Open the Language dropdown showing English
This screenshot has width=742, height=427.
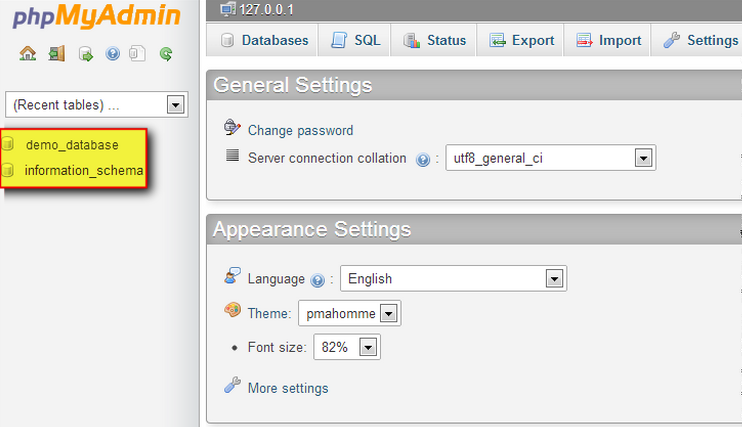pos(553,279)
